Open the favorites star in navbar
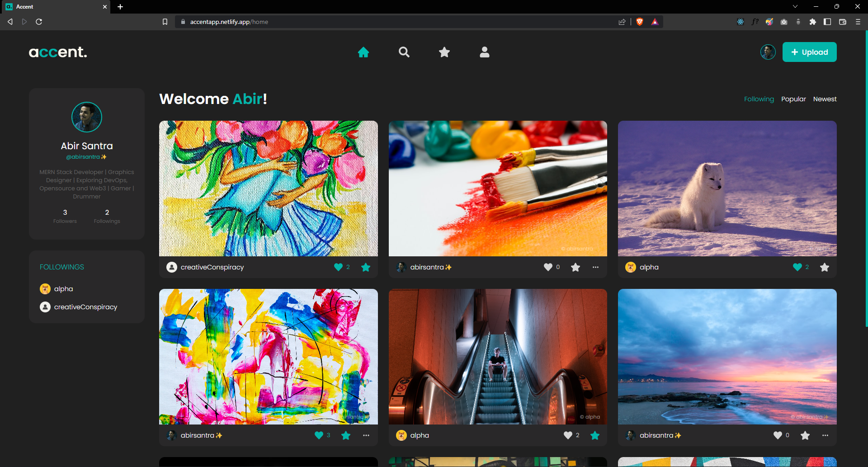Screen dimensions: 868x467 [x=444, y=52]
